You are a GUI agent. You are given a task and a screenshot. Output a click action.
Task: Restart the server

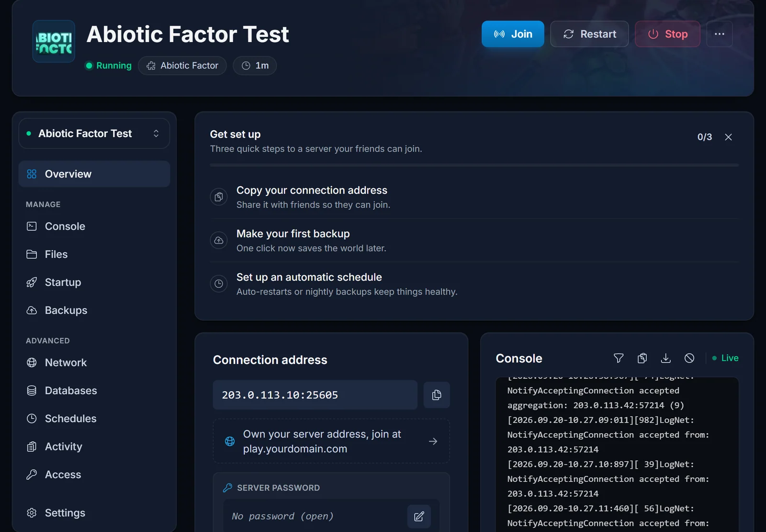(x=589, y=34)
